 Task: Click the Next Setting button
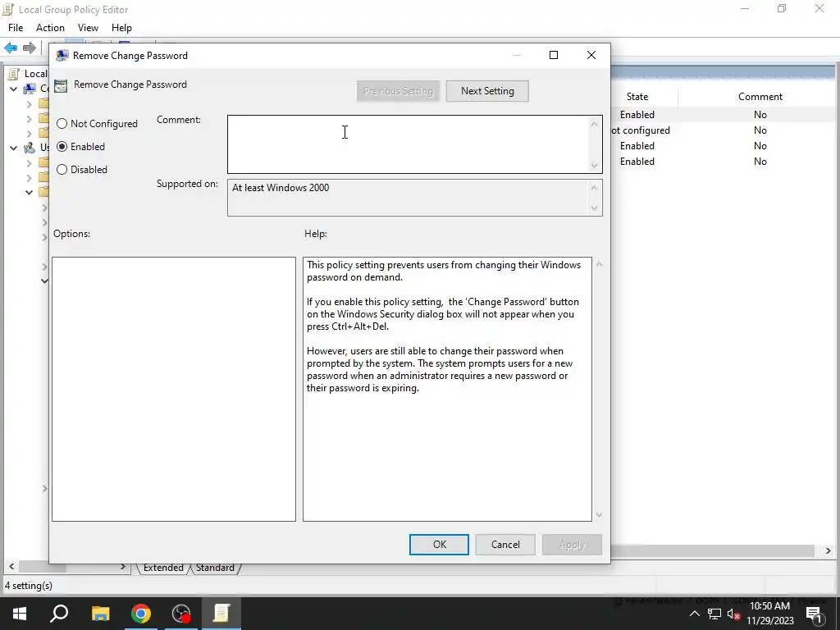(x=487, y=91)
